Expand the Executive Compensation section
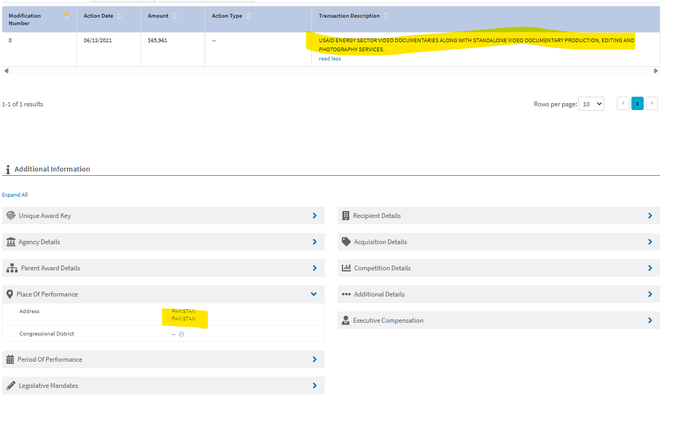The height and width of the screenshot is (429, 680). (649, 320)
